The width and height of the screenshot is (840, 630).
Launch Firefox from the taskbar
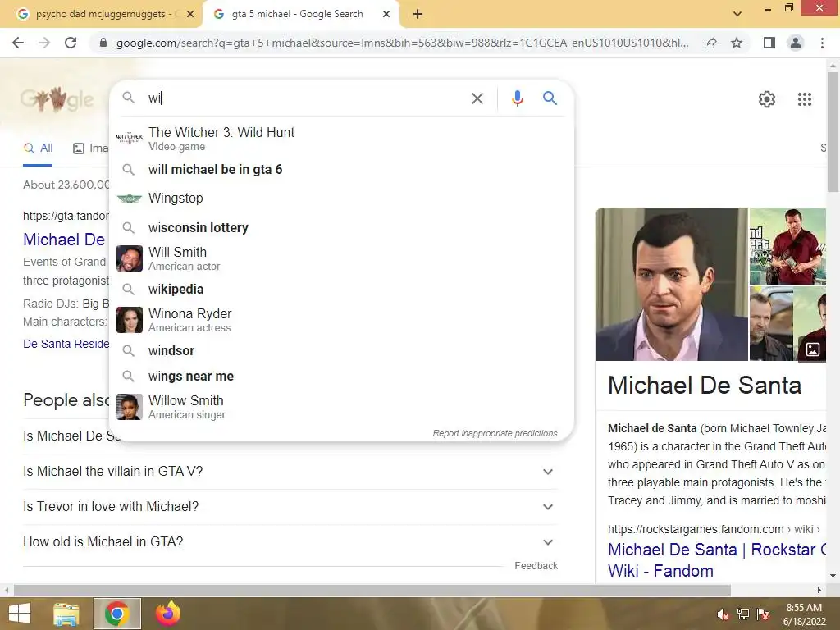[167, 614]
